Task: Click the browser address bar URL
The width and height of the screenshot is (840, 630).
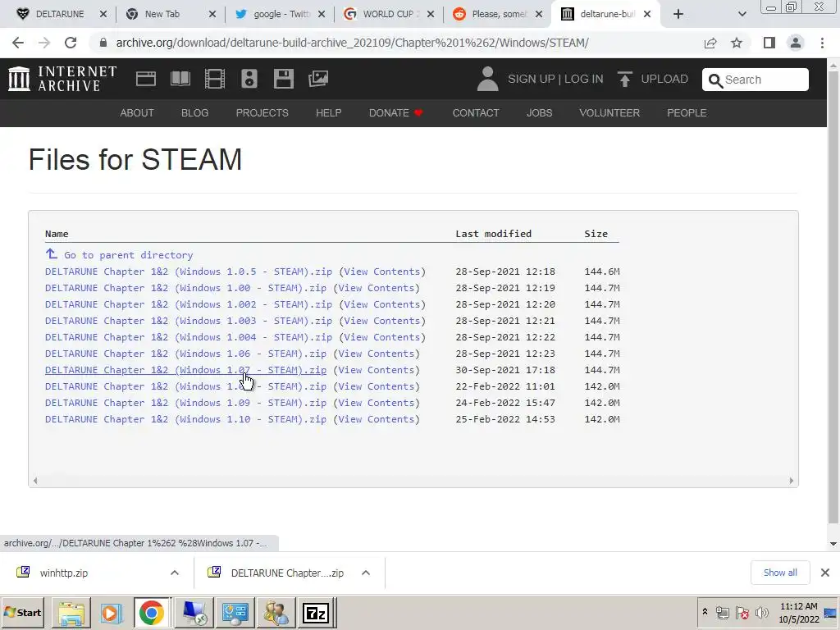Action: coord(352,43)
